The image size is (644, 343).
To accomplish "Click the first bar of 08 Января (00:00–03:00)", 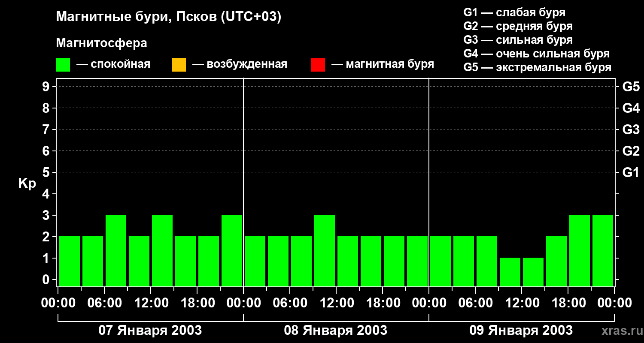I will tap(255, 261).
